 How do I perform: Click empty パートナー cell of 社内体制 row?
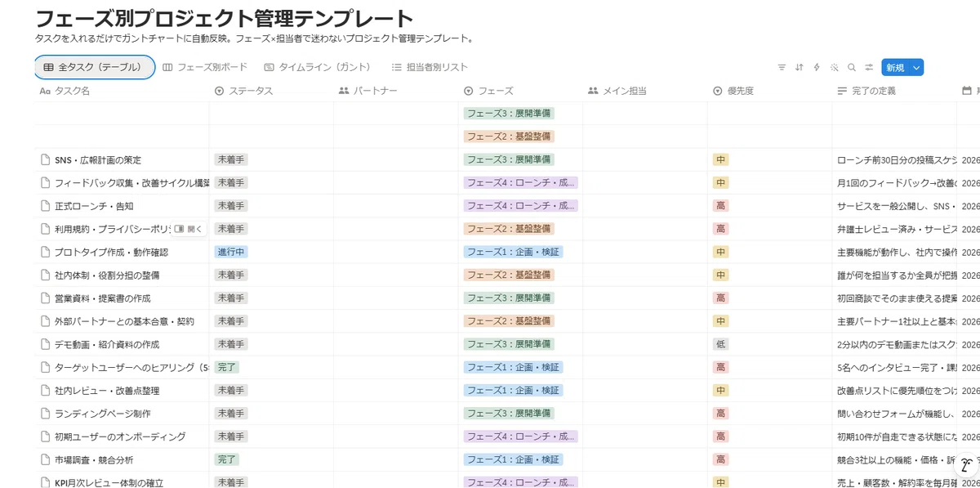[x=396, y=275]
